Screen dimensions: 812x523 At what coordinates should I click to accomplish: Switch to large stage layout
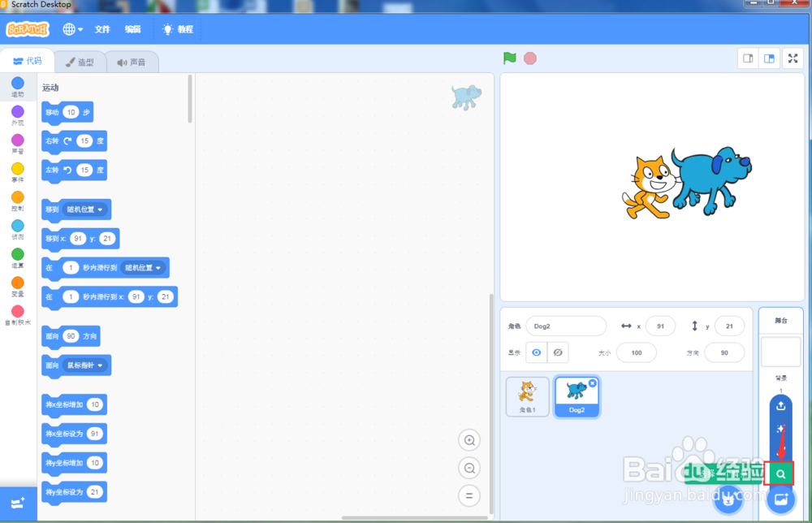tap(769, 58)
